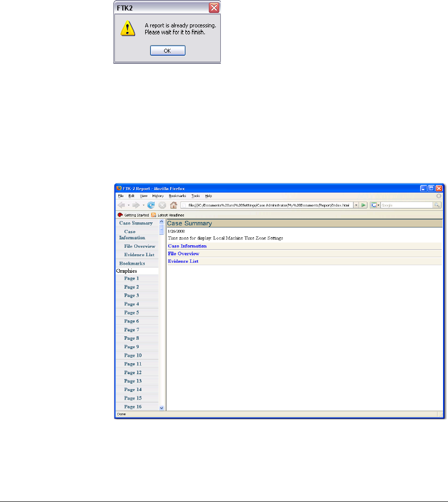Go to Graphics Page 1
Screen dimensions: 448x502
click(x=132, y=279)
